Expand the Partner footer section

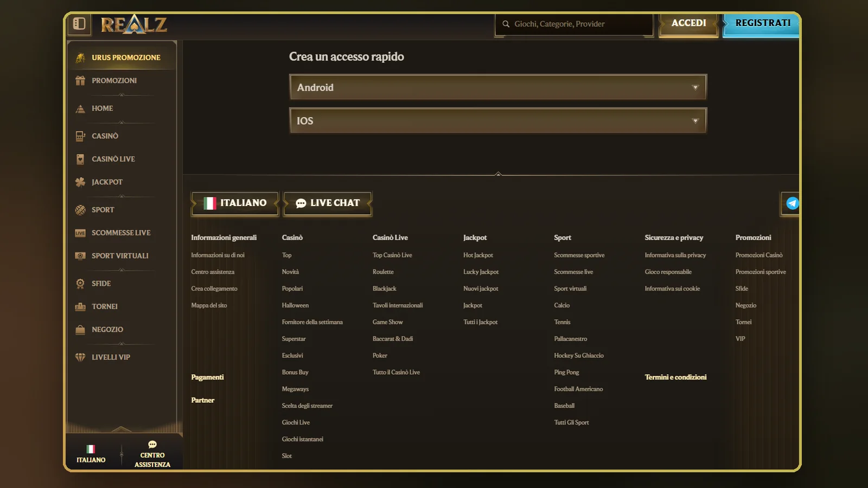coord(202,400)
